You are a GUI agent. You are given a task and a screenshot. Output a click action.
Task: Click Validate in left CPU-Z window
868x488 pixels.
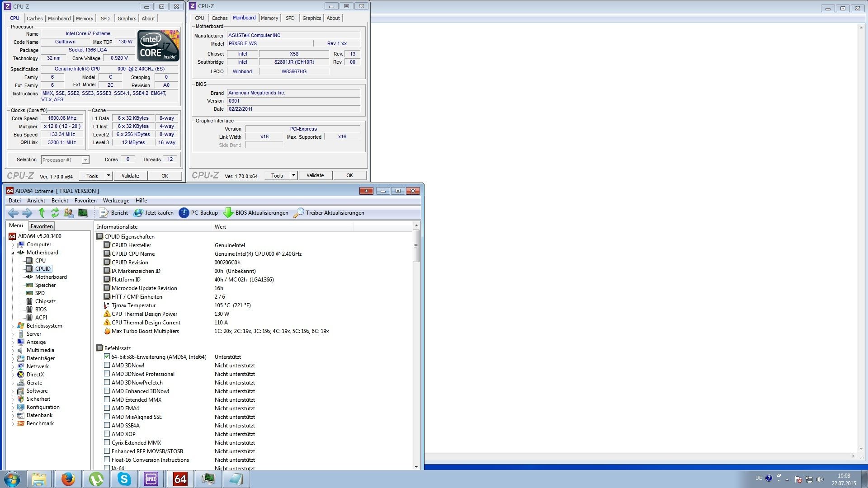(130, 176)
